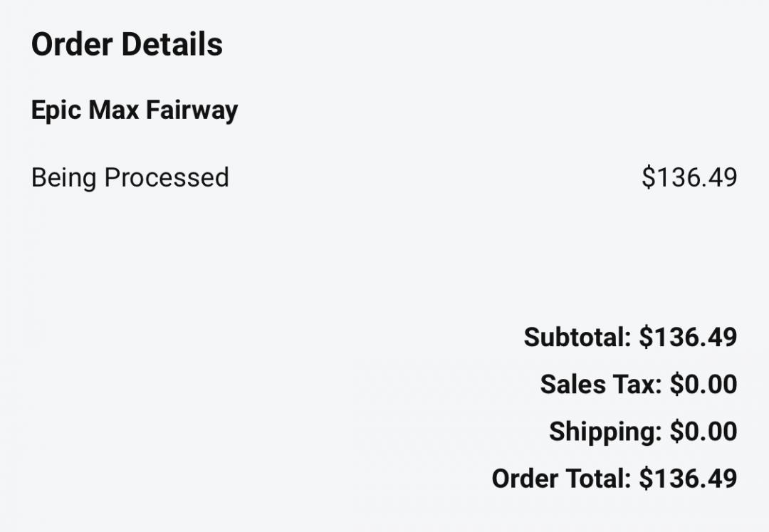This screenshot has height=532, width=769.
Task: Click the word Epic in product title
Action: [56, 110]
